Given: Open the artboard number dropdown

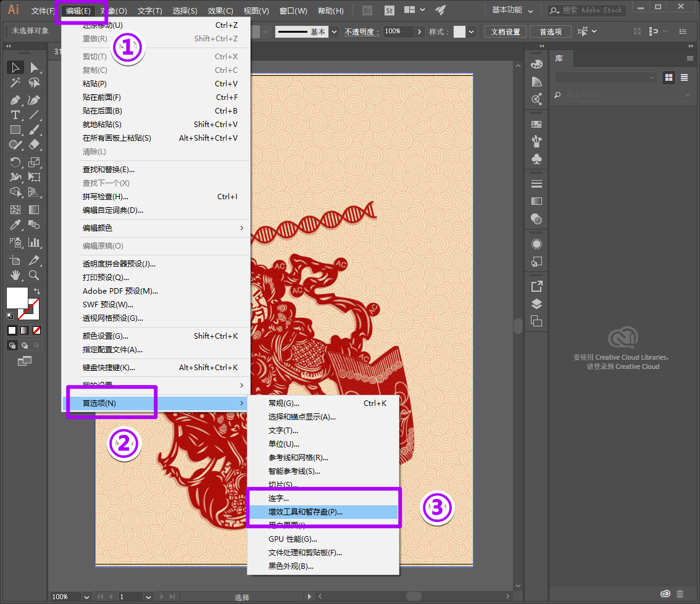Looking at the screenshot, I should coord(148,597).
